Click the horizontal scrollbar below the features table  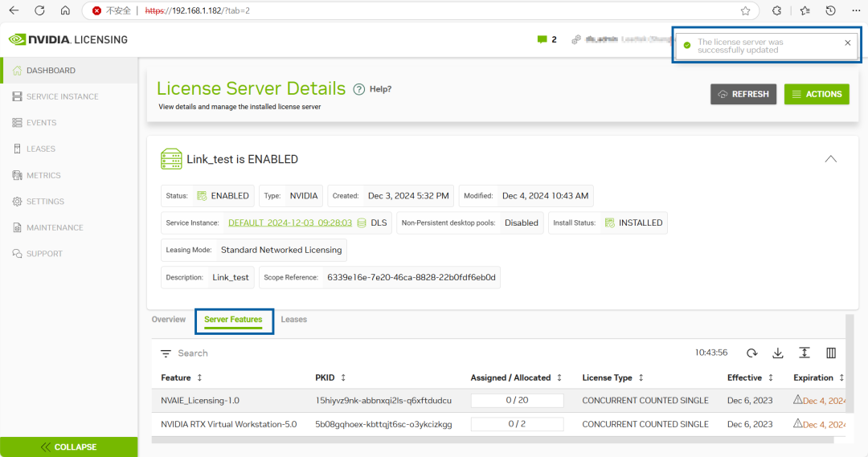pyautogui.click(x=493, y=440)
